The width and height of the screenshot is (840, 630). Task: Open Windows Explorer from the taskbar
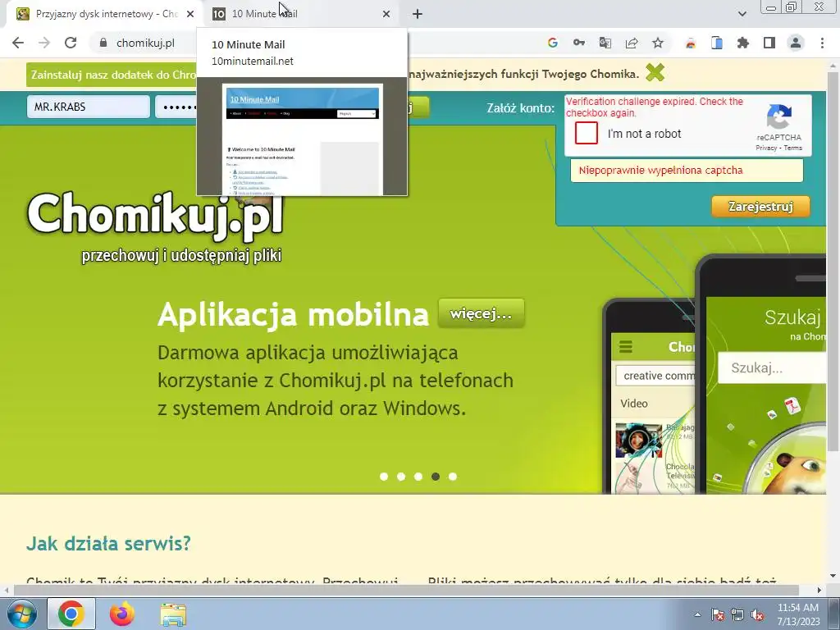173,614
